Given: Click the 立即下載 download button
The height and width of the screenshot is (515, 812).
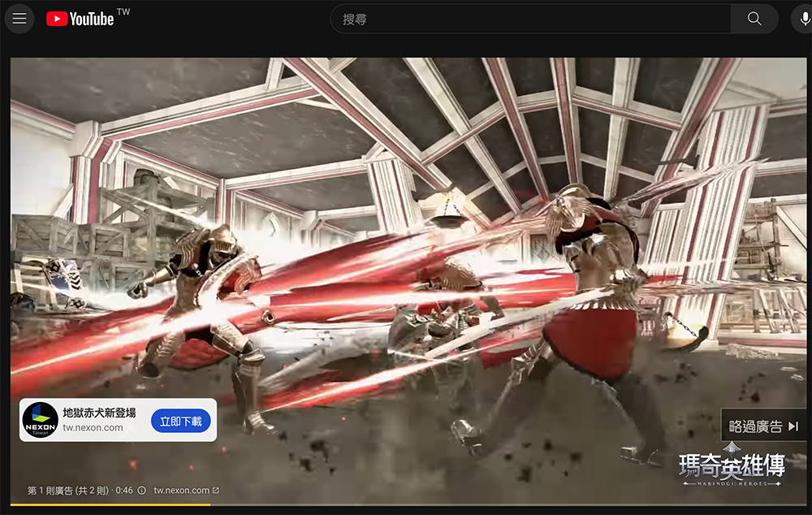Looking at the screenshot, I should pos(181,422).
